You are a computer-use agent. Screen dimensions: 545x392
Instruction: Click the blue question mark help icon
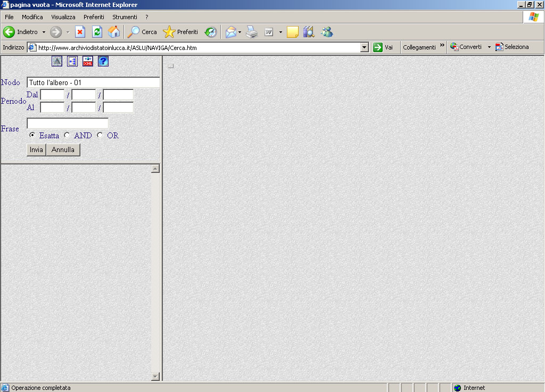click(103, 61)
